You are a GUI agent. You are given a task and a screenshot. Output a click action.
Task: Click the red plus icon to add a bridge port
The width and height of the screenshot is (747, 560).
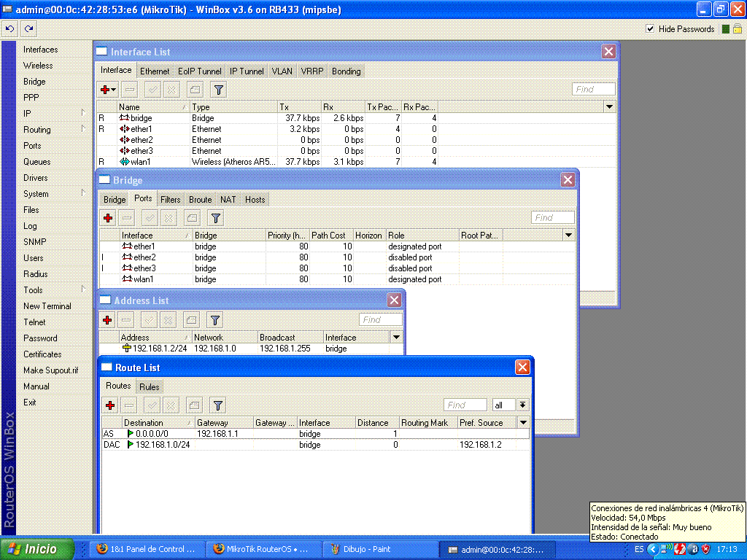coord(108,217)
